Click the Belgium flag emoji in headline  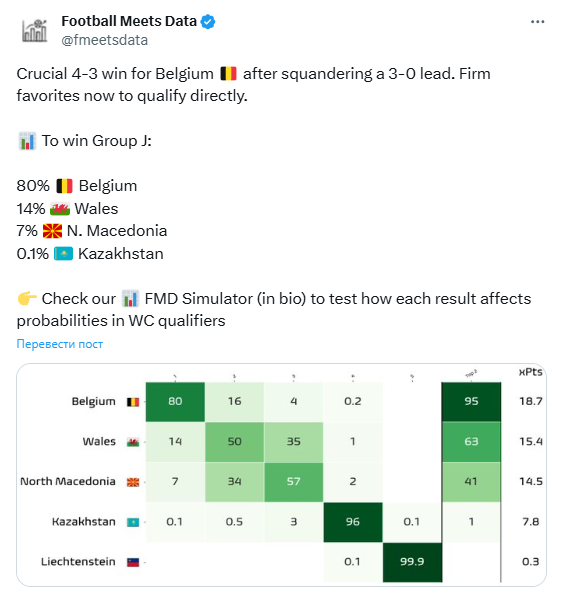pos(228,74)
